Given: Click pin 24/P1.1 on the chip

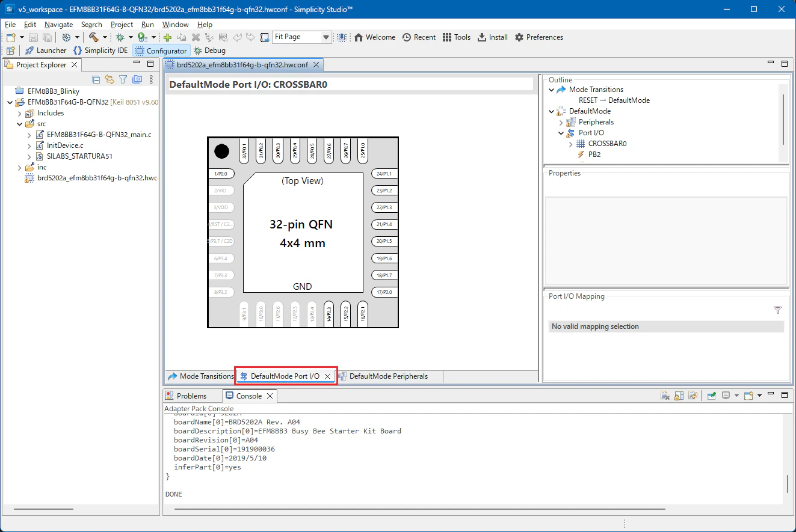Looking at the screenshot, I should [384, 174].
